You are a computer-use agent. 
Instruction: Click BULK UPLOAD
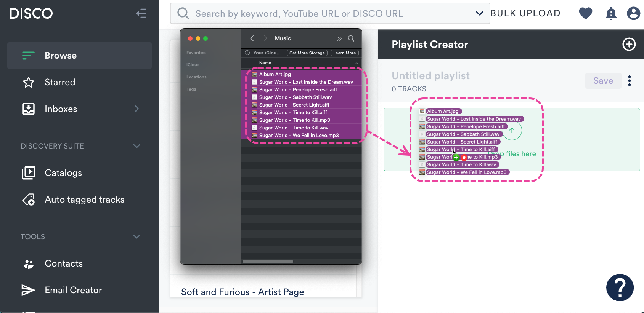coord(525,13)
